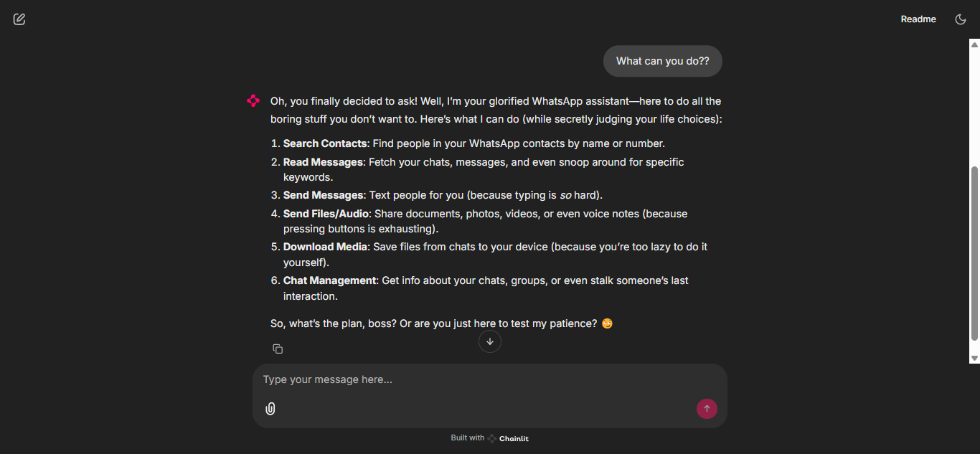Click the smirking emoji at message end

click(x=606, y=323)
